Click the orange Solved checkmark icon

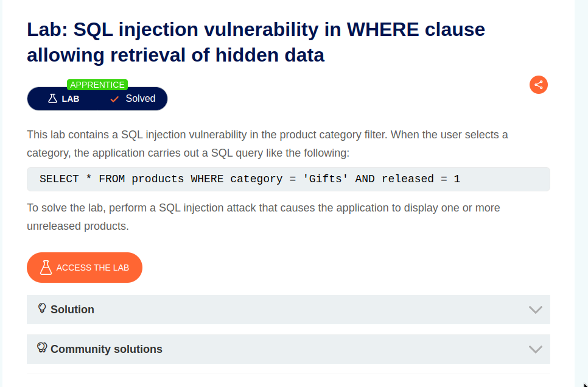click(x=114, y=99)
